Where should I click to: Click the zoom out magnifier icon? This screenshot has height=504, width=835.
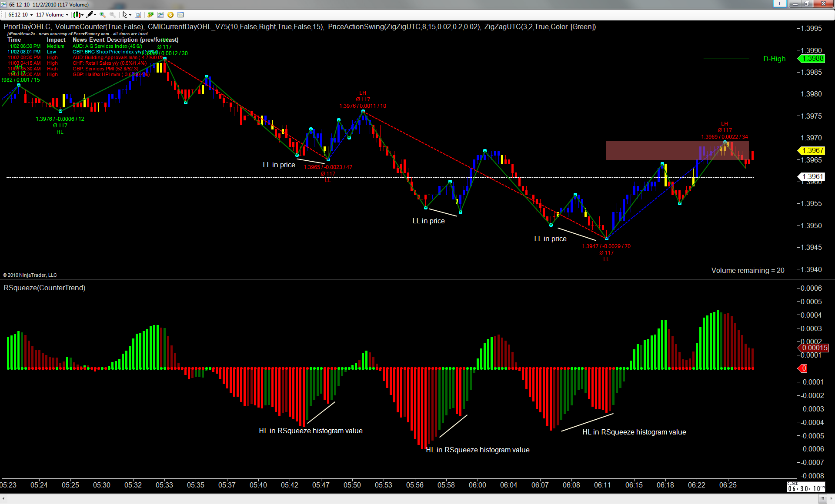[x=113, y=15]
